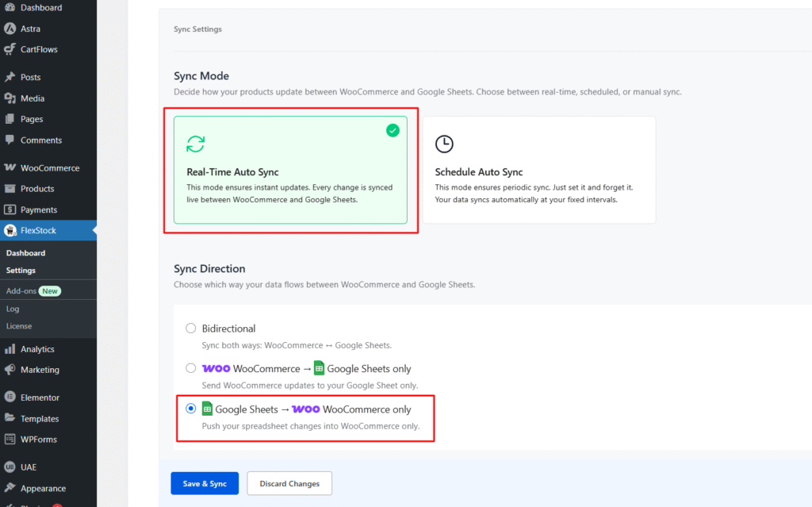
Task: Click the Payments dollar icon
Action: 10,209
